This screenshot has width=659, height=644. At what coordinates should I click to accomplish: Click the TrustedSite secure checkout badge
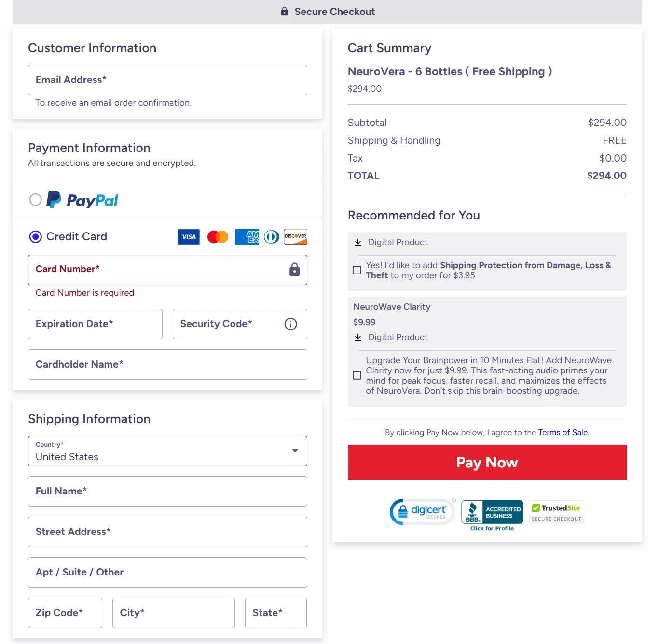click(x=556, y=512)
